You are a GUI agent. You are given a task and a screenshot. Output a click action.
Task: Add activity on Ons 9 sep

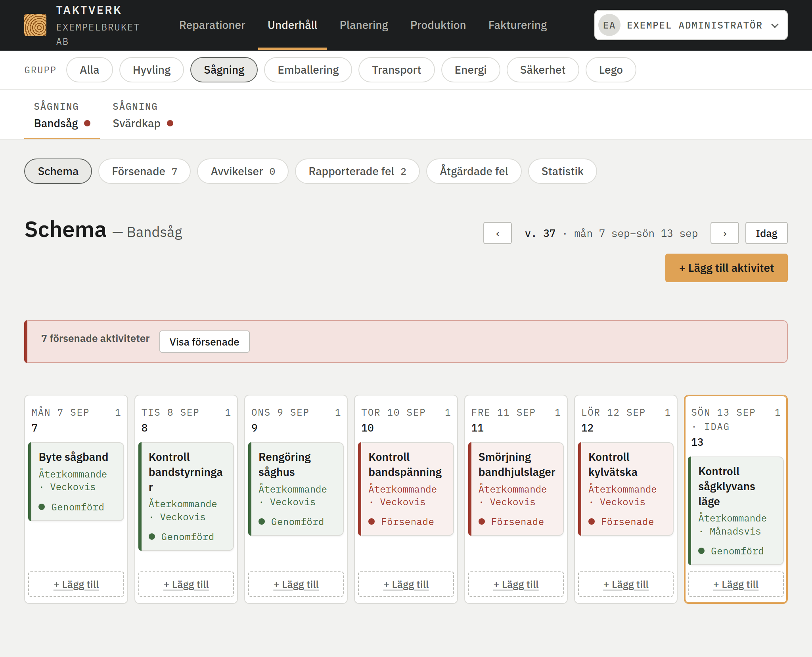pos(296,584)
